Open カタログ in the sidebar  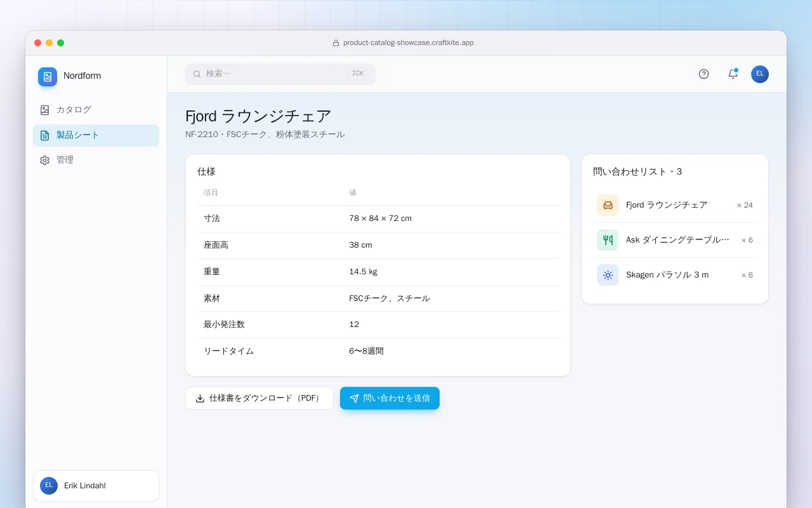(x=96, y=110)
